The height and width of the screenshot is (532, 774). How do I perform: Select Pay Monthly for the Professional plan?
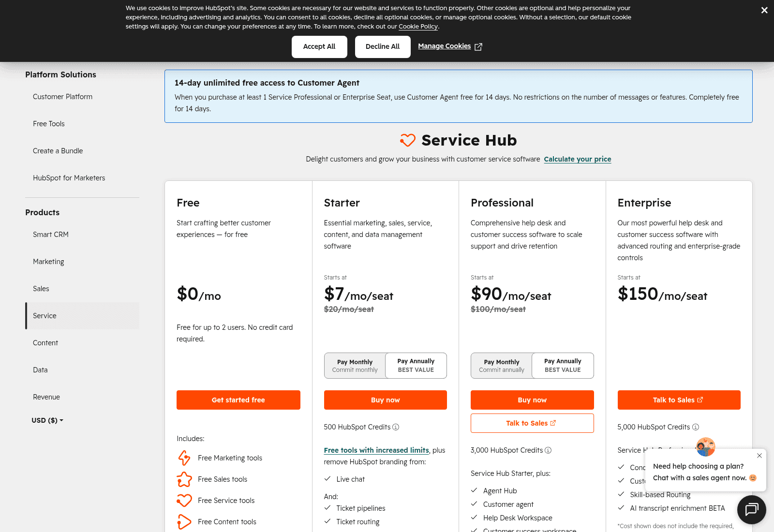click(502, 366)
